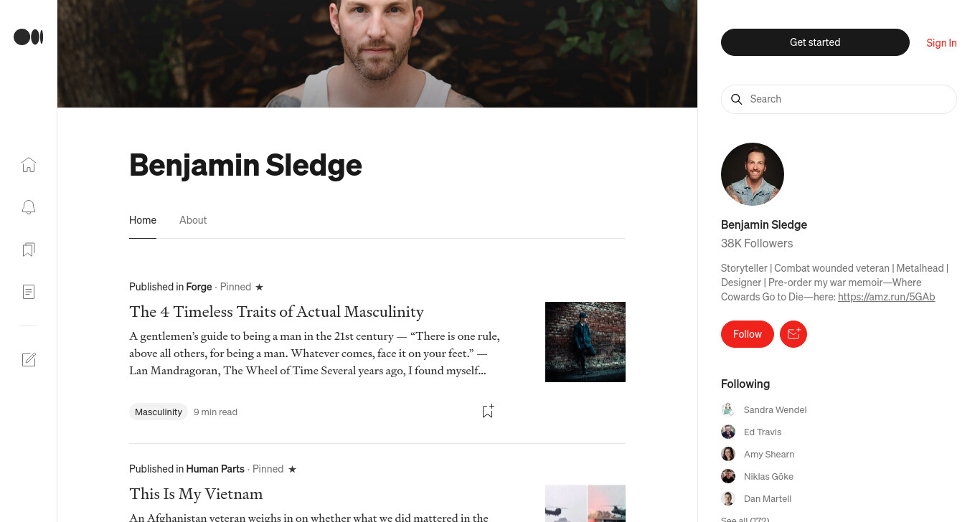Bookmark the Masculinity article
The width and height of the screenshot is (980, 522).
click(x=488, y=411)
